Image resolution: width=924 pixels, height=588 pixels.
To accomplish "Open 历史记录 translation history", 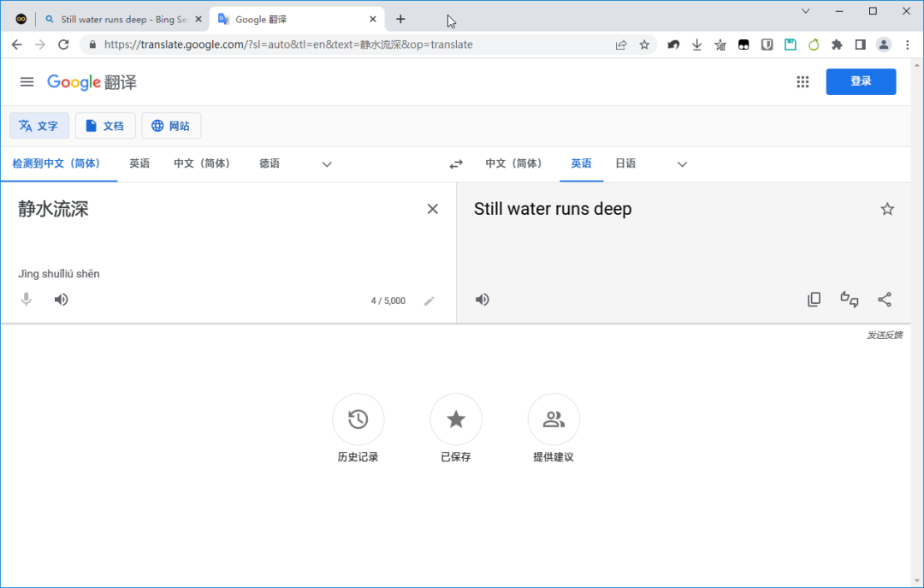I will tap(358, 419).
